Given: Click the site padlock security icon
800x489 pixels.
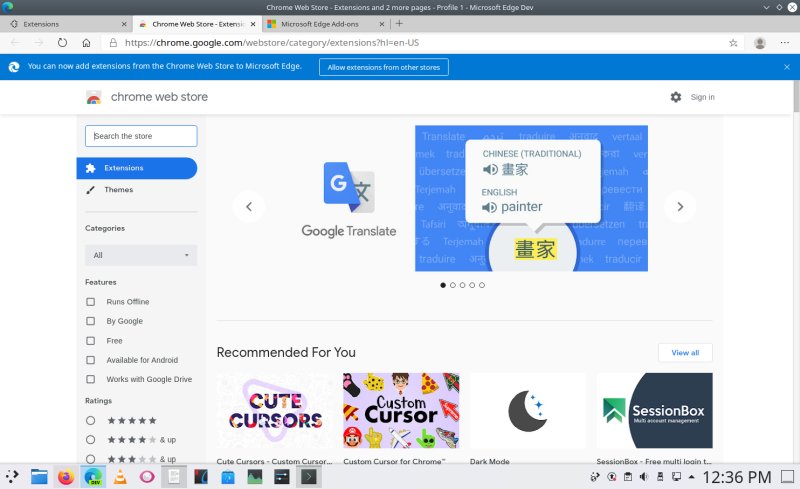Looking at the screenshot, I should [x=113, y=43].
